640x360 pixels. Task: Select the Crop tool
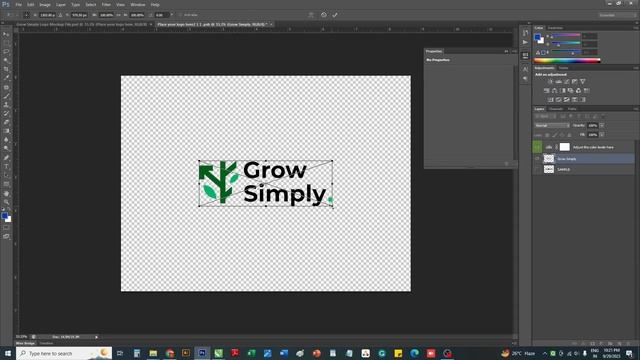tap(6, 69)
